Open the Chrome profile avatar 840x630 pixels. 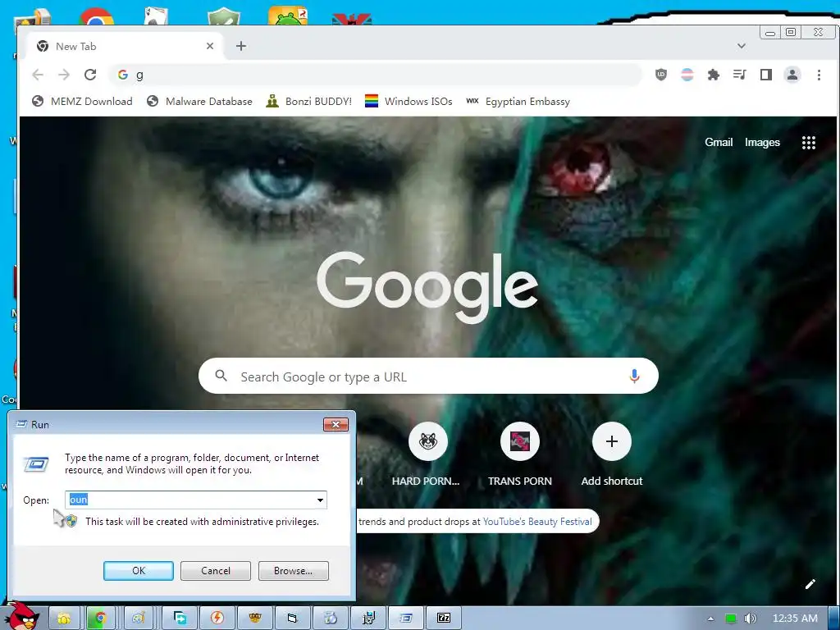pos(792,75)
